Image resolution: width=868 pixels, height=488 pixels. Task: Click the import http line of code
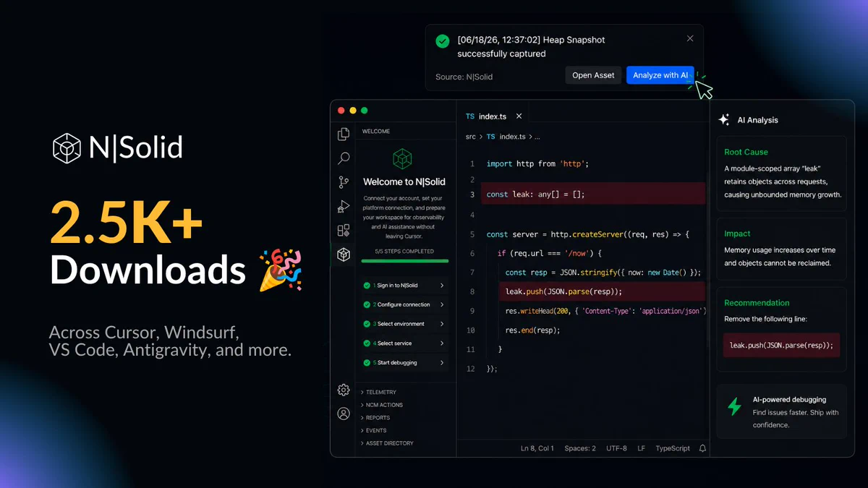click(x=537, y=164)
